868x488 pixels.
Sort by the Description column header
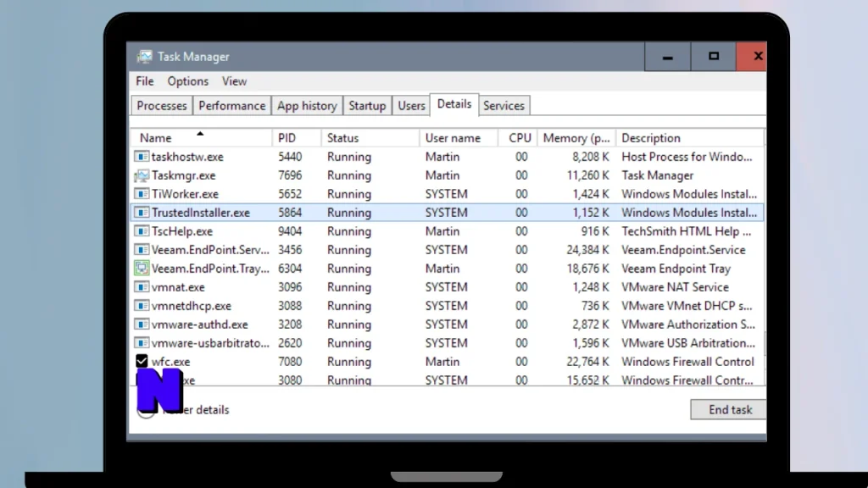click(x=690, y=138)
